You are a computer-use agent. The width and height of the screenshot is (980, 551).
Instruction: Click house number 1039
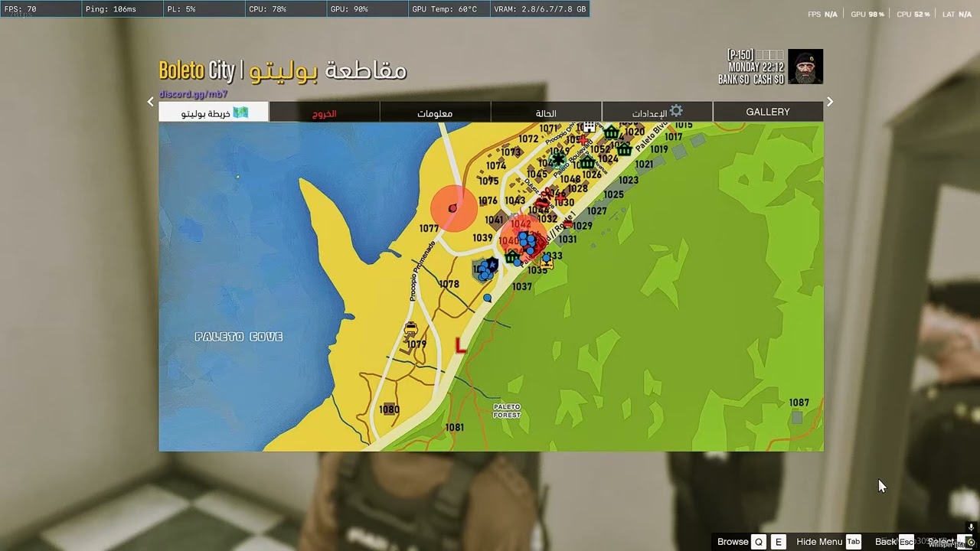(482, 238)
